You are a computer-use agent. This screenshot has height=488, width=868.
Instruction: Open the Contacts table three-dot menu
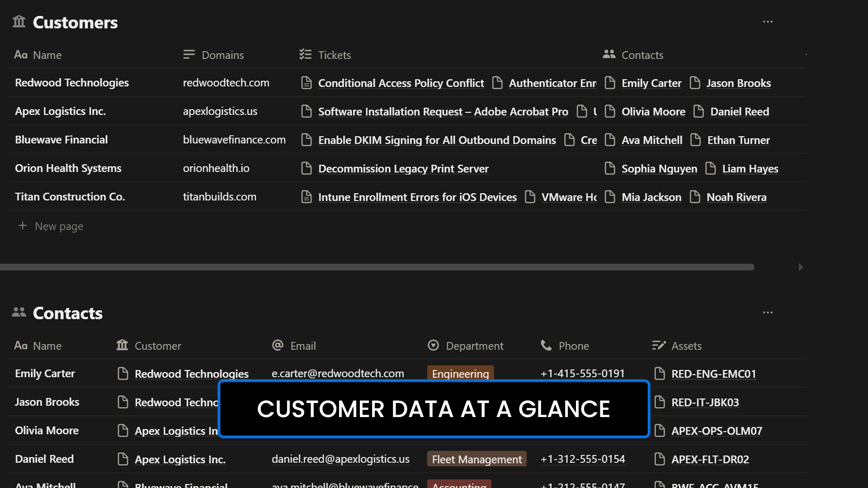pos(768,313)
